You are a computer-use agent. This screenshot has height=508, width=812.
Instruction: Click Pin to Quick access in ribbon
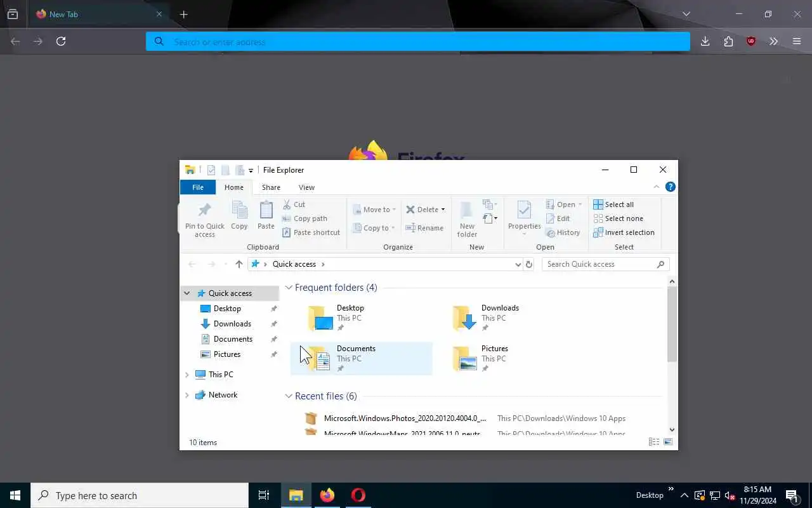pos(204,220)
